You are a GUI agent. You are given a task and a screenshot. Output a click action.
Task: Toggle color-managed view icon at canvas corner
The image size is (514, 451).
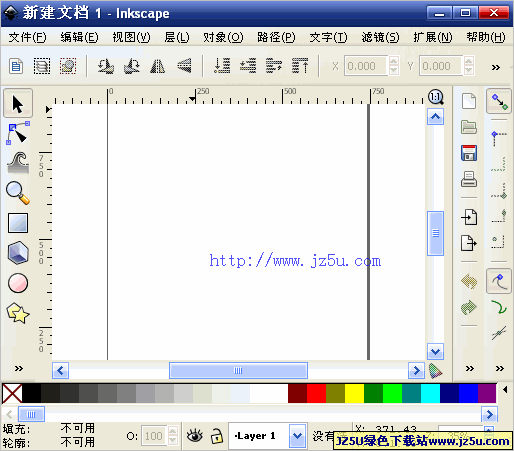point(435,371)
